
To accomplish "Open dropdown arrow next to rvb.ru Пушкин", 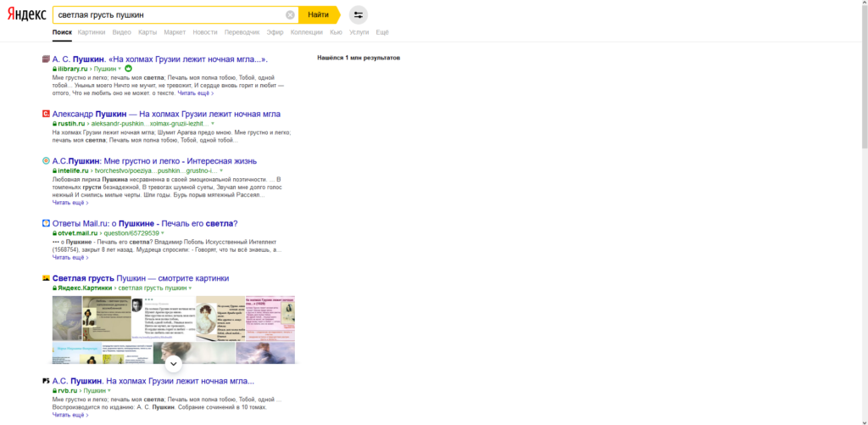I will point(109,391).
